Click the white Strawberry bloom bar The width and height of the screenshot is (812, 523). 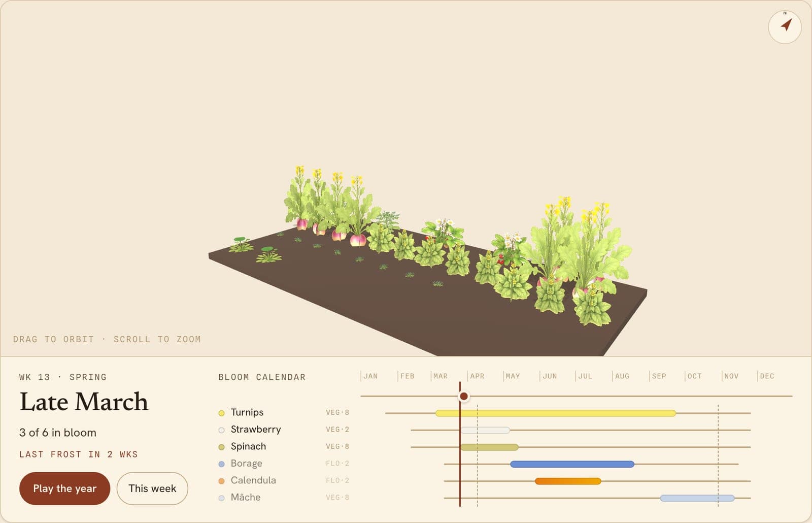coord(485,430)
